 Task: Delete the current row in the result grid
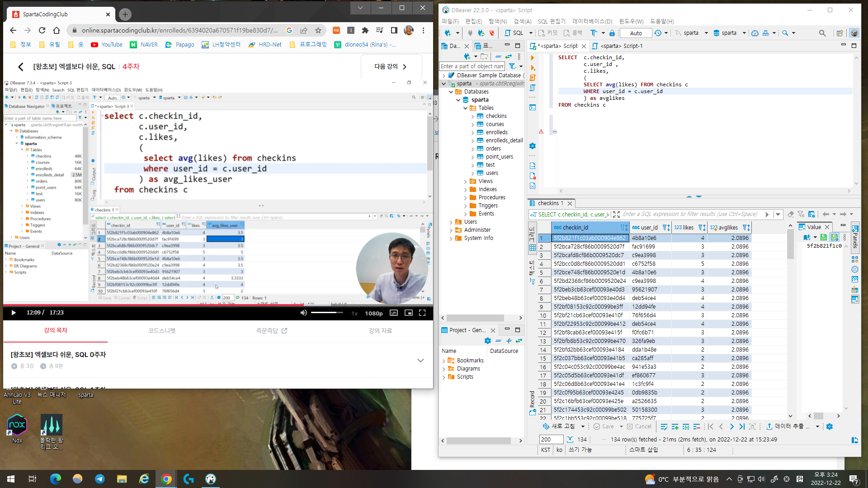coord(697,427)
